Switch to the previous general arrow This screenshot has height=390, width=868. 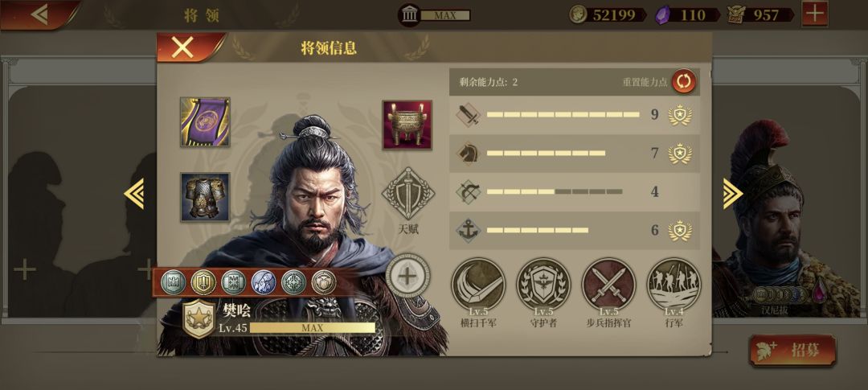pyautogui.click(x=134, y=193)
